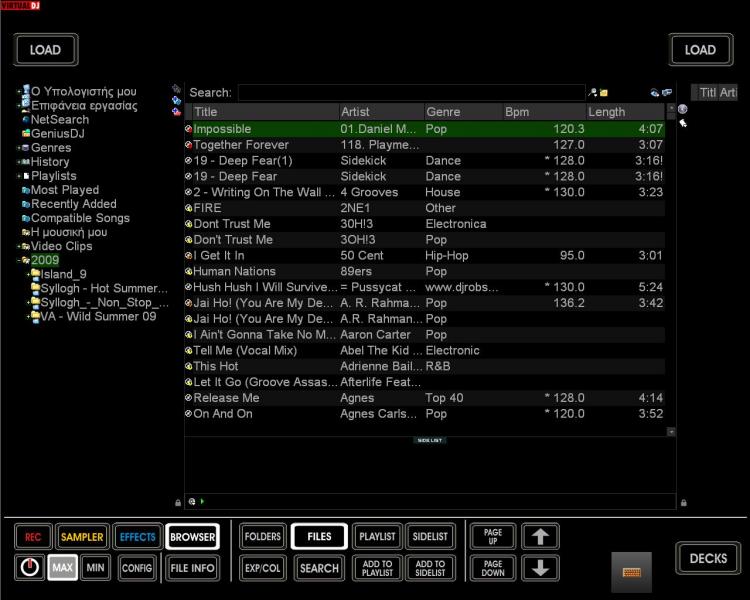Click the power shutdown icon button
This screenshot has width=750, height=600.
click(x=30, y=567)
